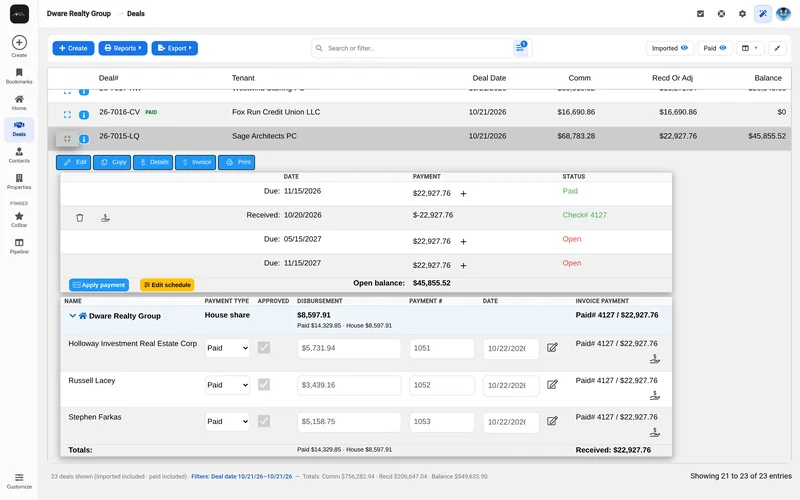
Task: Click the app logo in top left
Action: pos(19,14)
